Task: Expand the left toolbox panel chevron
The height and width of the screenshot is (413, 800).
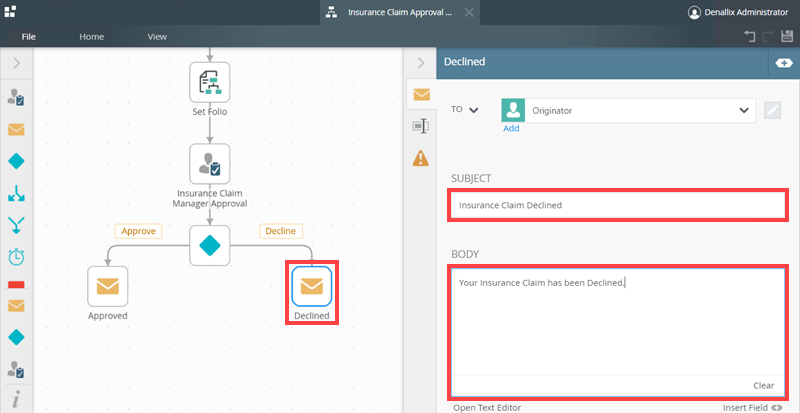Action: (16, 63)
